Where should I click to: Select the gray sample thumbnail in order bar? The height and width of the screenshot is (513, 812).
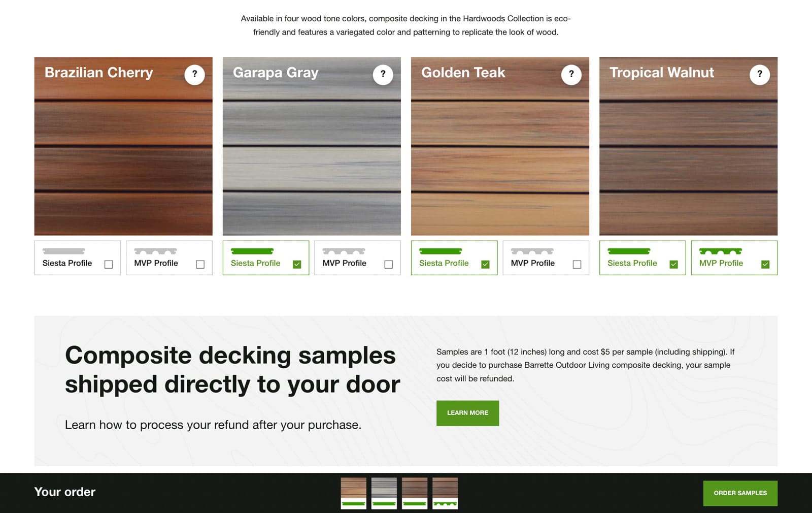tap(384, 493)
